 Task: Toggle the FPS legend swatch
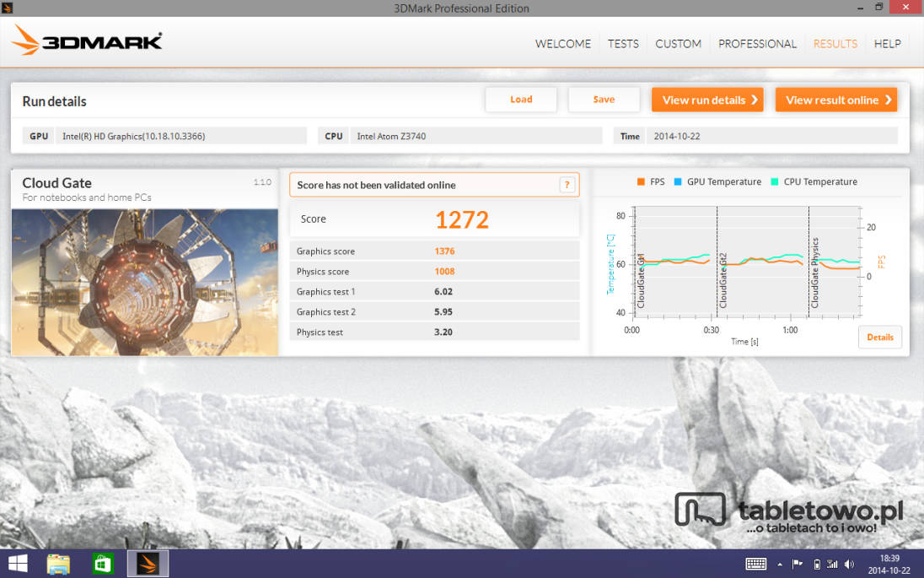pos(641,181)
